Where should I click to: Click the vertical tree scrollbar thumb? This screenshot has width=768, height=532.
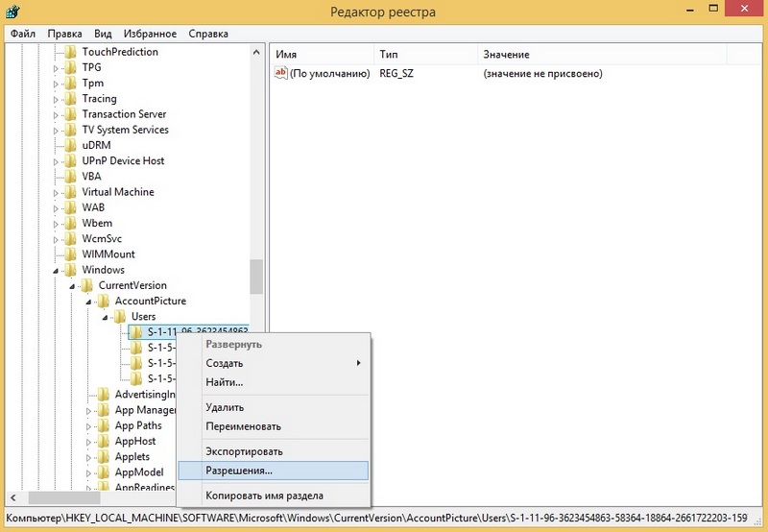[x=256, y=277]
